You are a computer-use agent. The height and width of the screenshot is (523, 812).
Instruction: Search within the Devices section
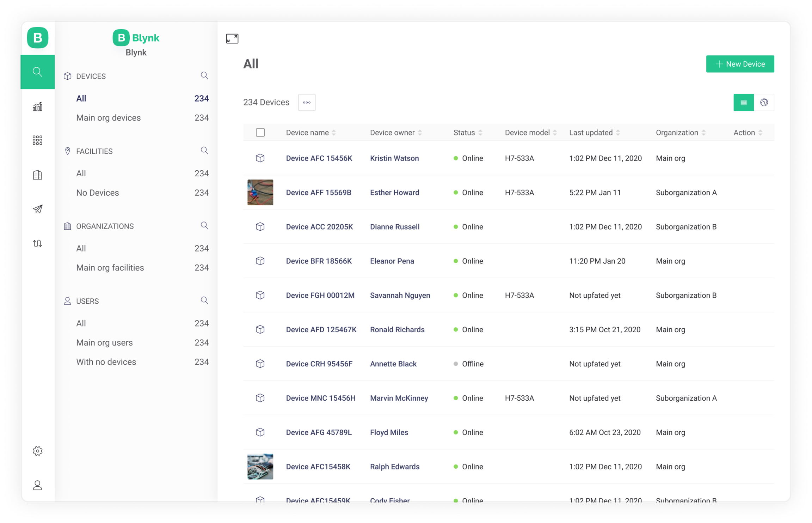click(x=204, y=76)
